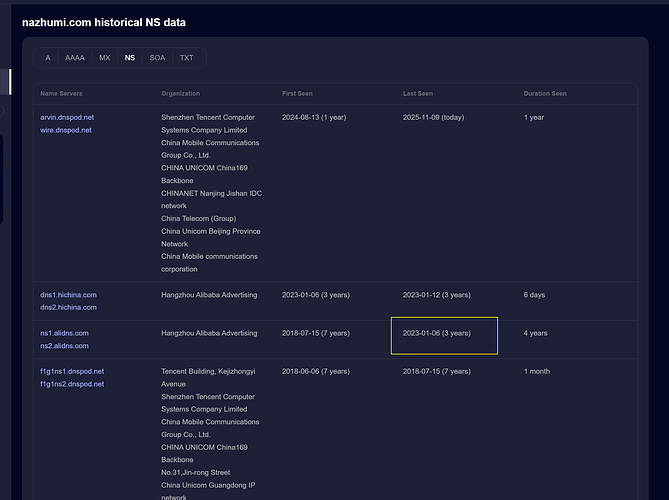669x500 pixels.
Task: Select No.31,Jin-rong Street organization text
Action: coord(195,472)
